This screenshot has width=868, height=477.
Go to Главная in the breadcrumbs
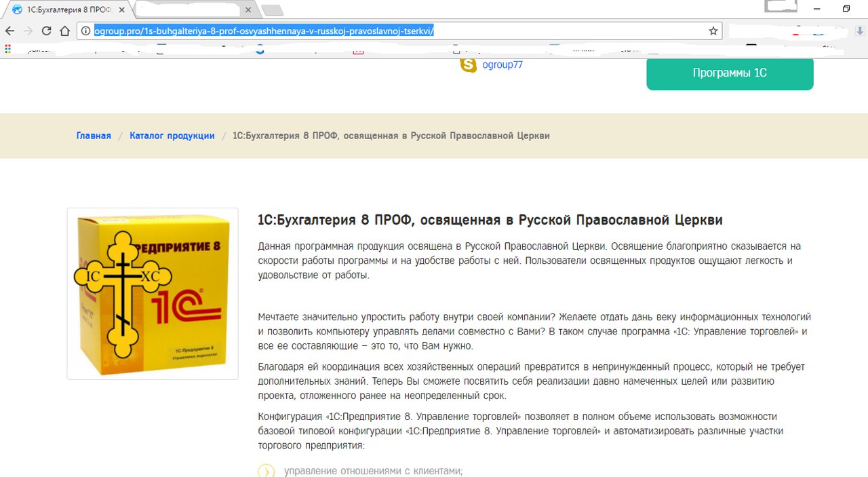pos(94,136)
